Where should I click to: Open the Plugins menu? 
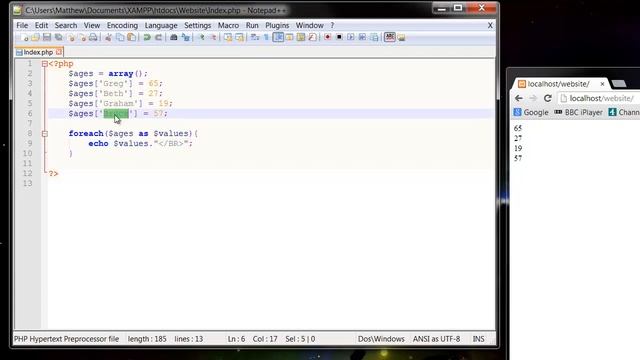(277, 25)
